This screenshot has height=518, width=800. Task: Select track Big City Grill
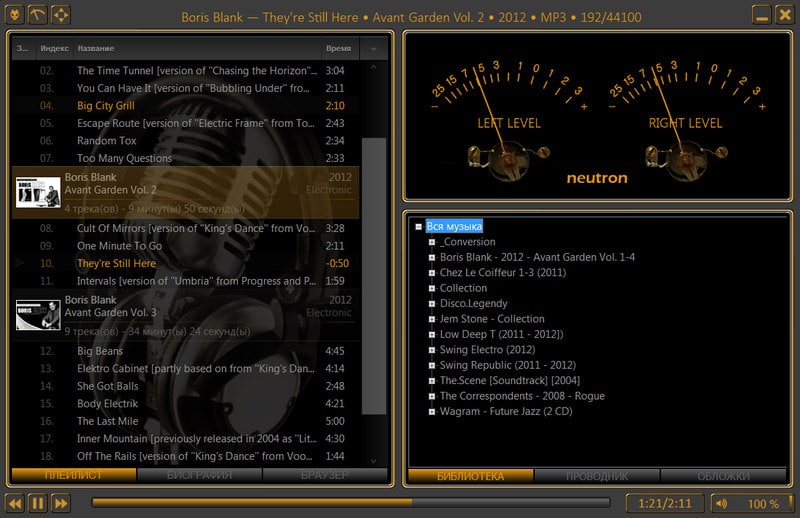click(186, 106)
